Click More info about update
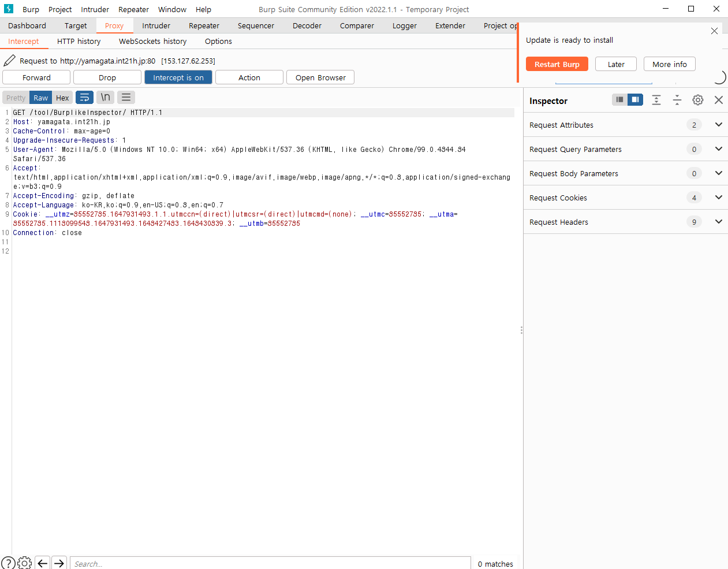728x569 pixels. (670, 64)
